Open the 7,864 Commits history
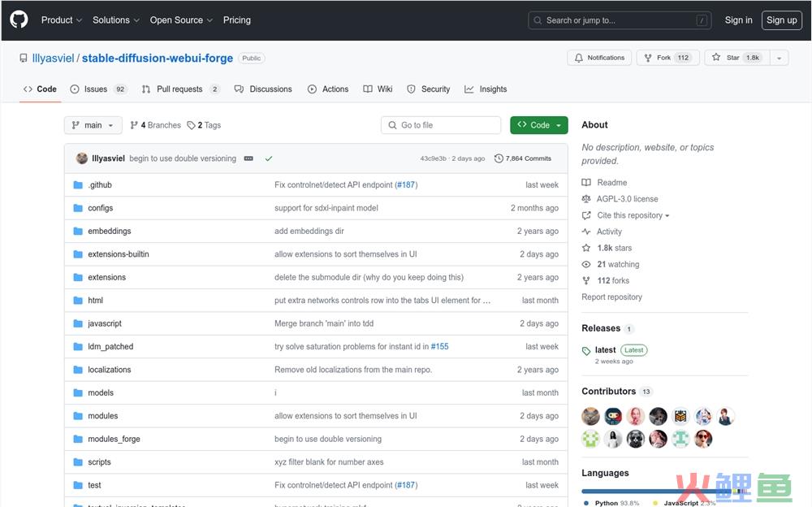 tap(523, 158)
